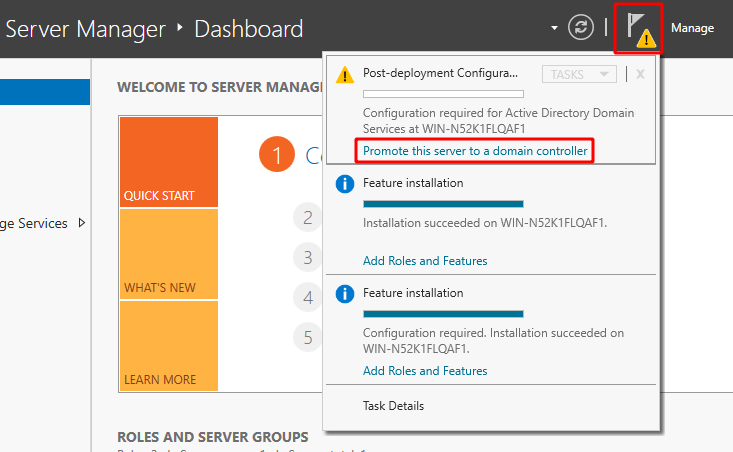Click the ROLES AND SERVER GROUPS heading
The height and width of the screenshot is (452, 733).
click(x=213, y=437)
